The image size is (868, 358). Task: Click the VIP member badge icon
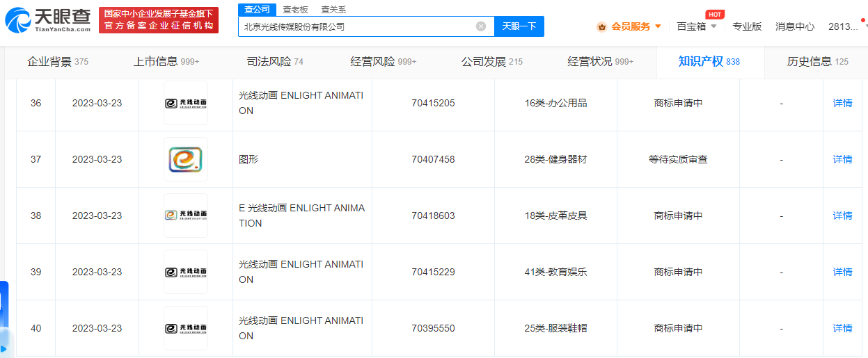pos(601,26)
